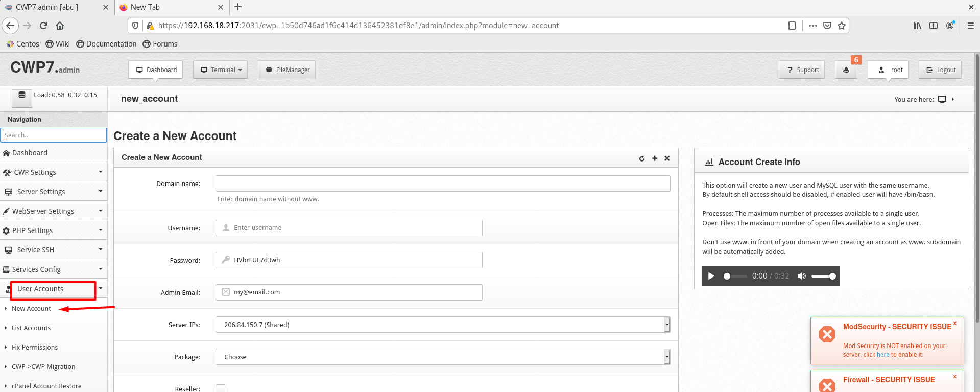Viewport: 980px width, 392px height.
Task: Open the root user button
Action: click(x=888, y=70)
